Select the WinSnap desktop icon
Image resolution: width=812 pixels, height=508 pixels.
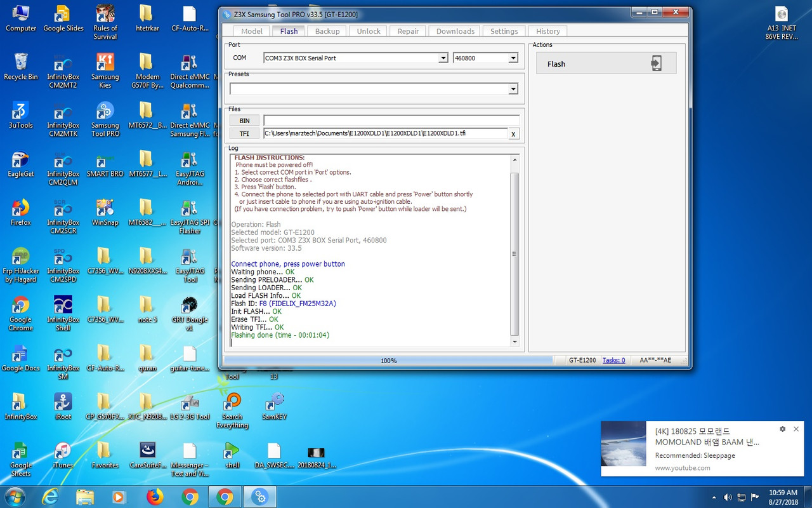[105, 213]
